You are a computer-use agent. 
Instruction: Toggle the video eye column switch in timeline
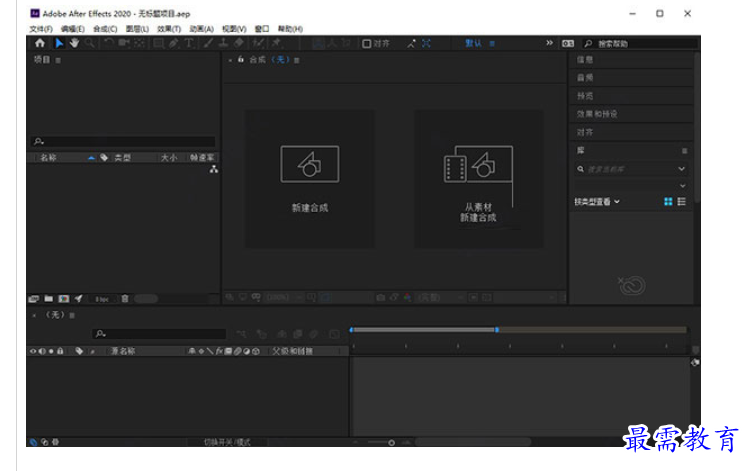point(33,351)
